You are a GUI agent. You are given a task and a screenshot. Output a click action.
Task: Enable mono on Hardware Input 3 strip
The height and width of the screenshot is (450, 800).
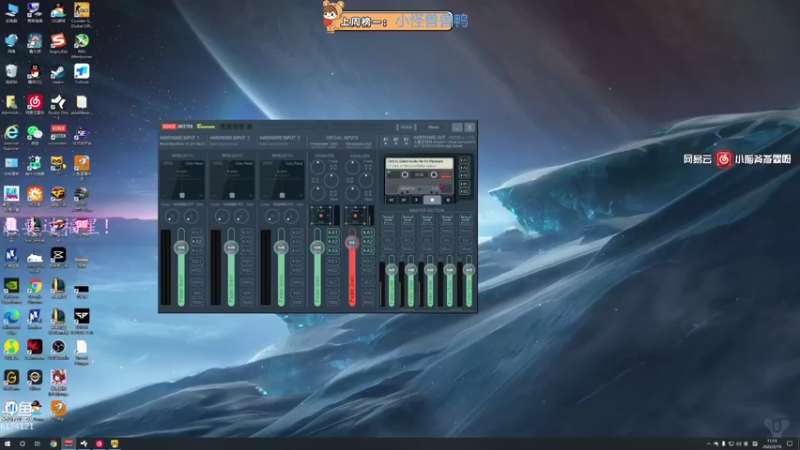297,282
